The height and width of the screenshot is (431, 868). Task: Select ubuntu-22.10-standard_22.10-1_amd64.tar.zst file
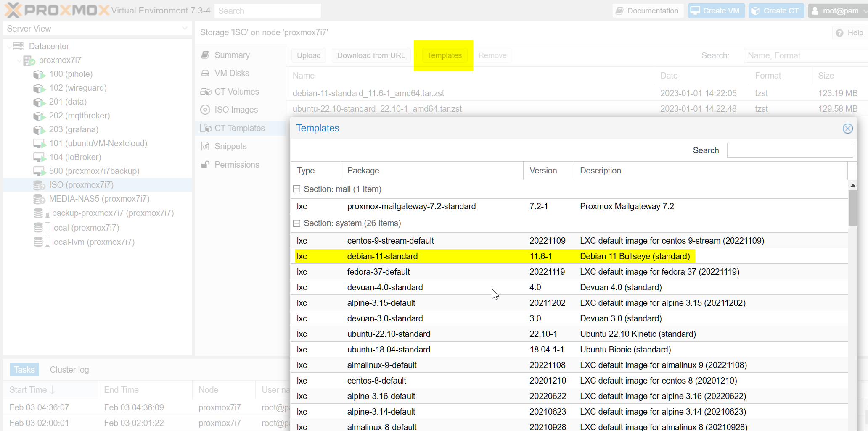click(577, 109)
